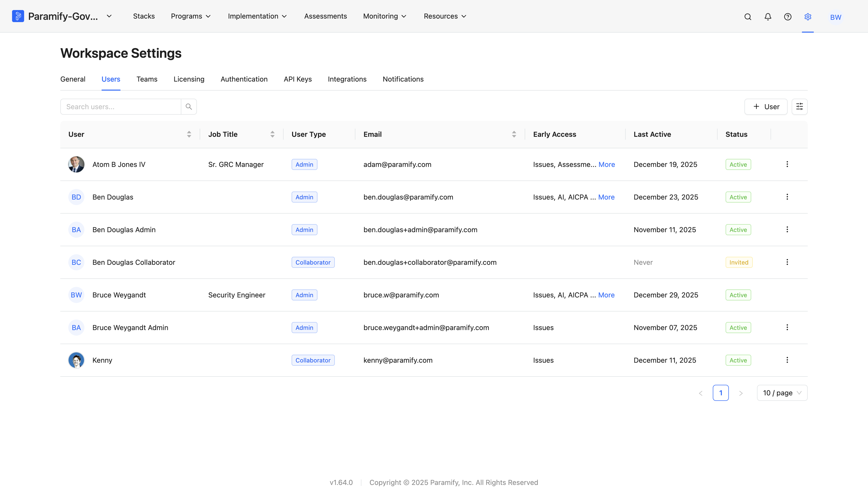Click the BC avatar for Ben Douglas Collaborator
868x500 pixels.
tap(76, 262)
